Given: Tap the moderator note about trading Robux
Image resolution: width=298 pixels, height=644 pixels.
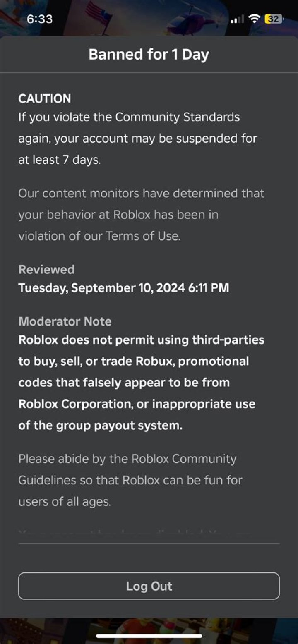Looking at the screenshot, I should pos(141,383).
